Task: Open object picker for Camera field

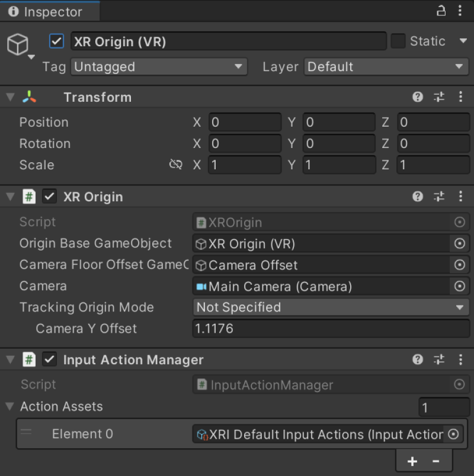Action: pos(460,287)
